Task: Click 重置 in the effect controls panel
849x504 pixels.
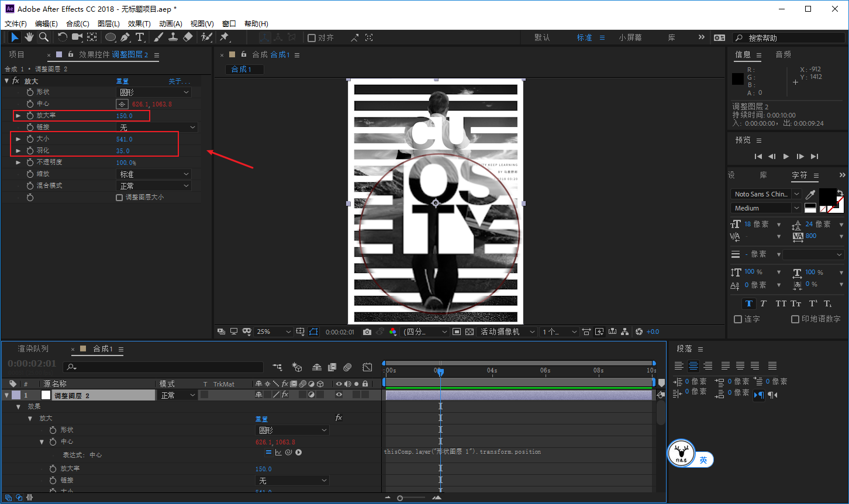Action: click(122, 81)
